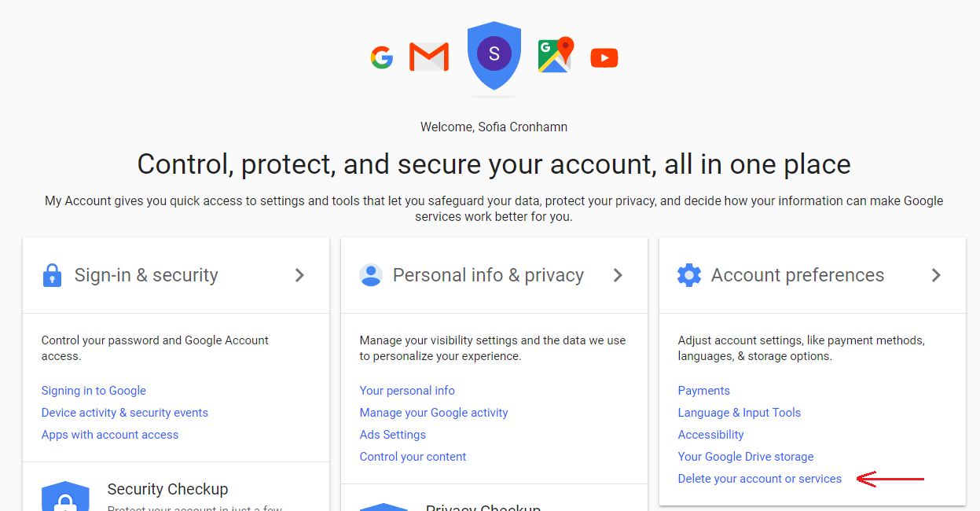Viewport: 980px width, 511px height.
Task: Click the Google Maps pin icon
Action: point(556,55)
